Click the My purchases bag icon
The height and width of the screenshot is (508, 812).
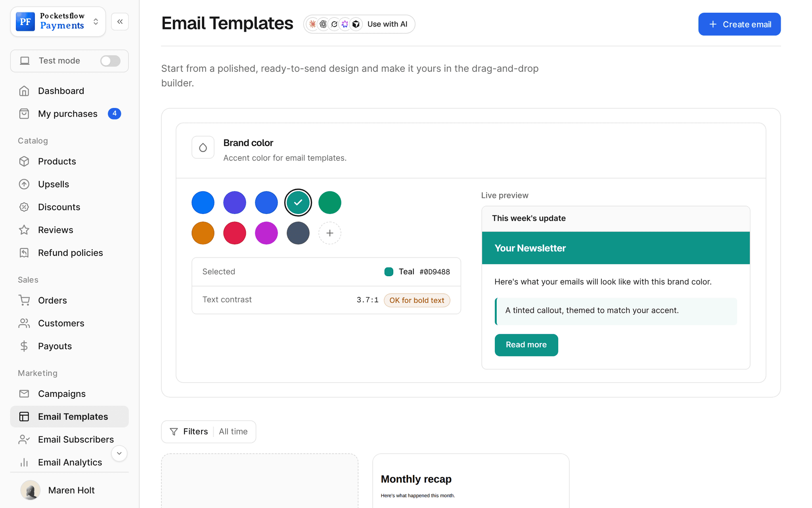24,114
